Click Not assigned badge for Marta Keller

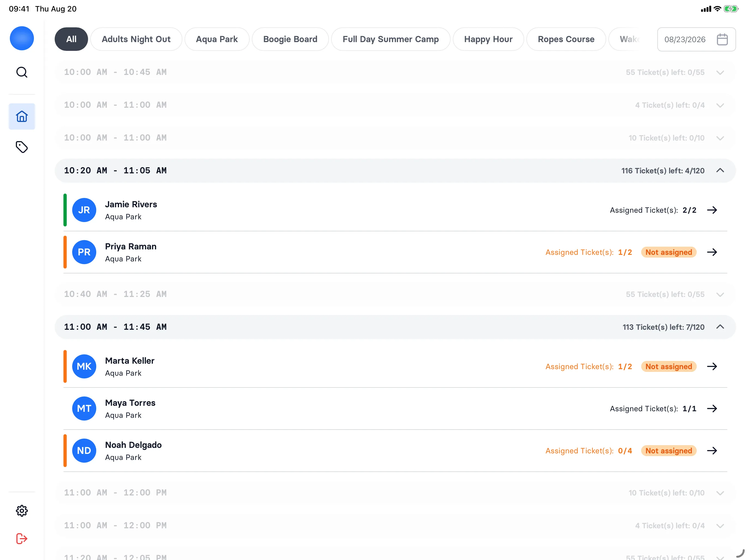669,367
